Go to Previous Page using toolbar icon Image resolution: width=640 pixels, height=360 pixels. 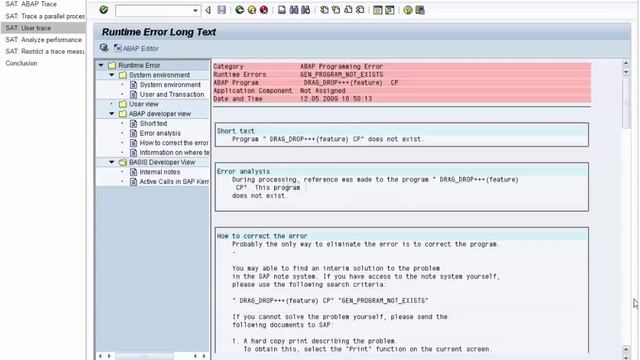[x=336, y=10]
